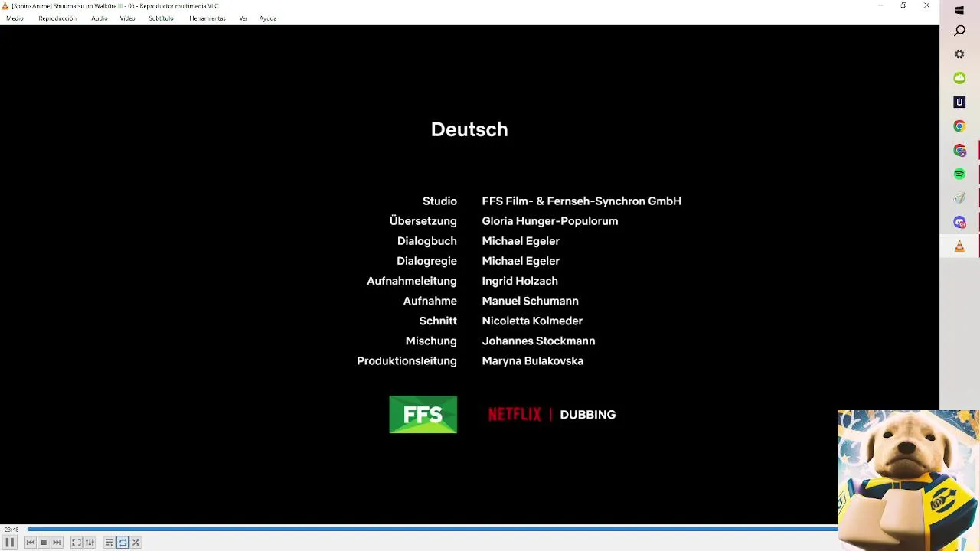Skip to the previous media item
Screen dimensions: 980x551
(x=31, y=543)
